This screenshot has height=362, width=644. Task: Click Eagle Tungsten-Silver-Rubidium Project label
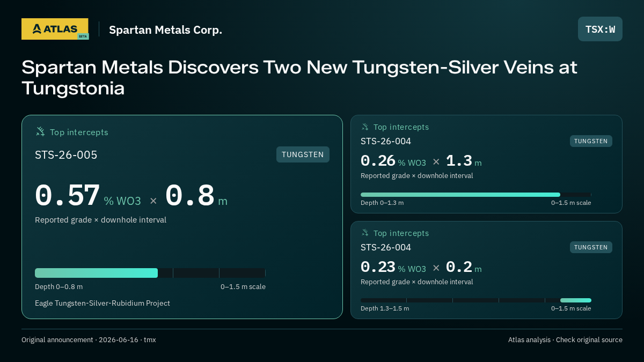point(103,303)
